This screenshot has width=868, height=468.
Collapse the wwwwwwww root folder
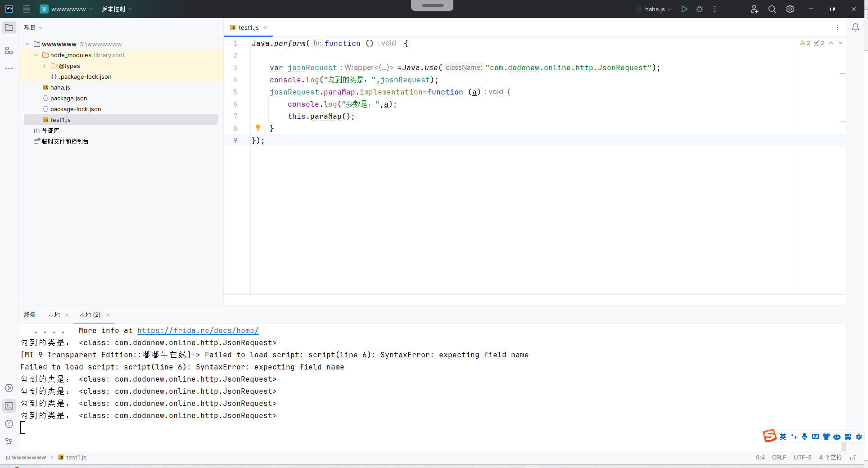(x=27, y=44)
